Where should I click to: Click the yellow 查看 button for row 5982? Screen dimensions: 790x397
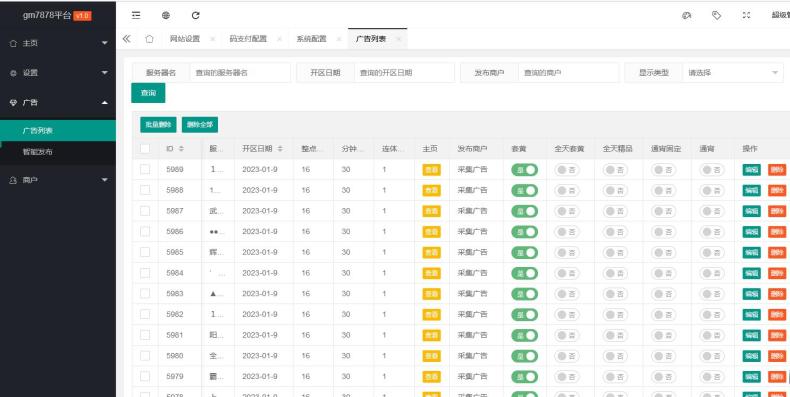coord(431,314)
